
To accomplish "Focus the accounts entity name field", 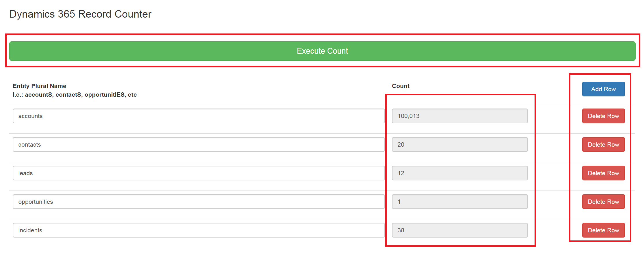I will [x=198, y=116].
